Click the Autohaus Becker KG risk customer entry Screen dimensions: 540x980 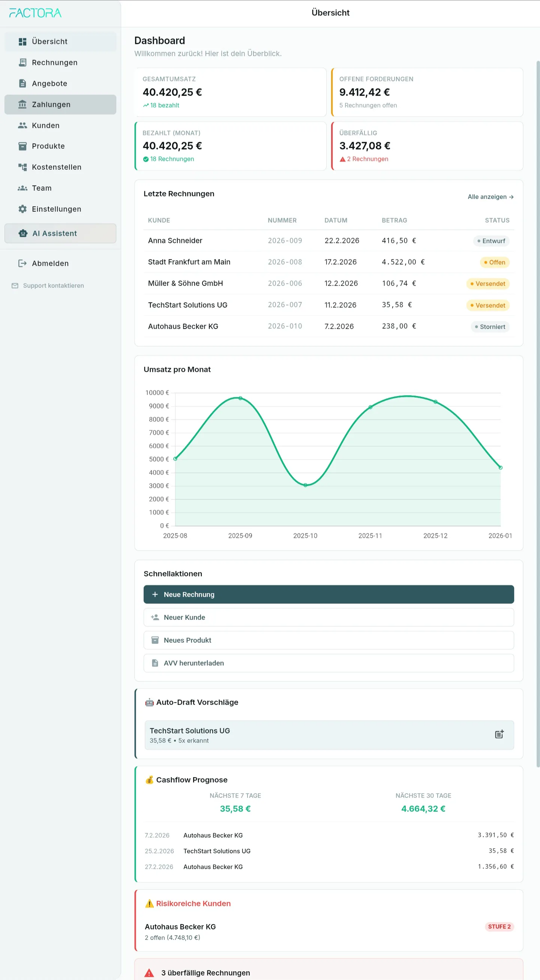(329, 932)
